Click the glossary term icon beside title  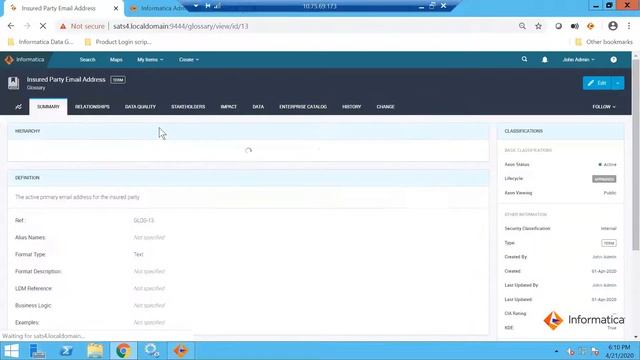click(x=13, y=83)
